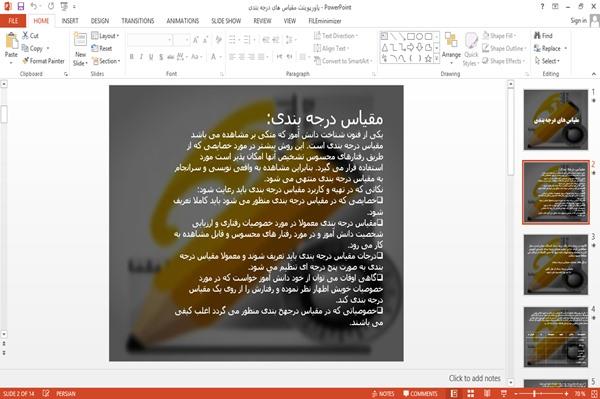Click Convert to SmartArt

pyautogui.click(x=343, y=61)
